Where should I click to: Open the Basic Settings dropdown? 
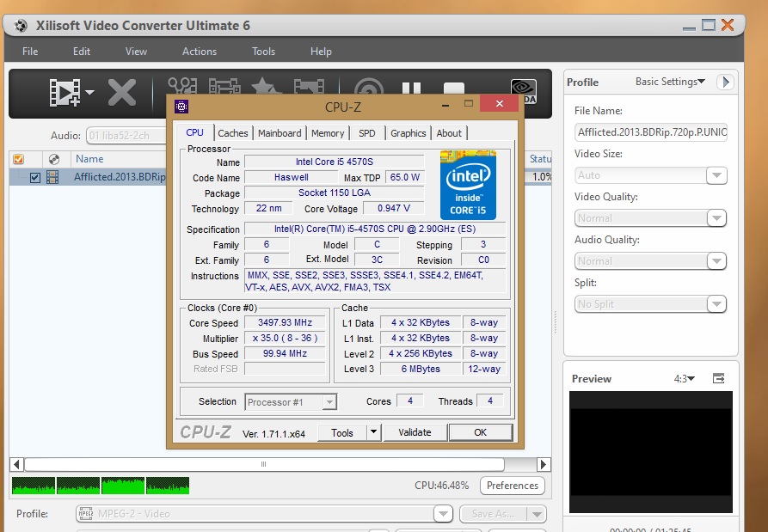[x=670, y=82]
